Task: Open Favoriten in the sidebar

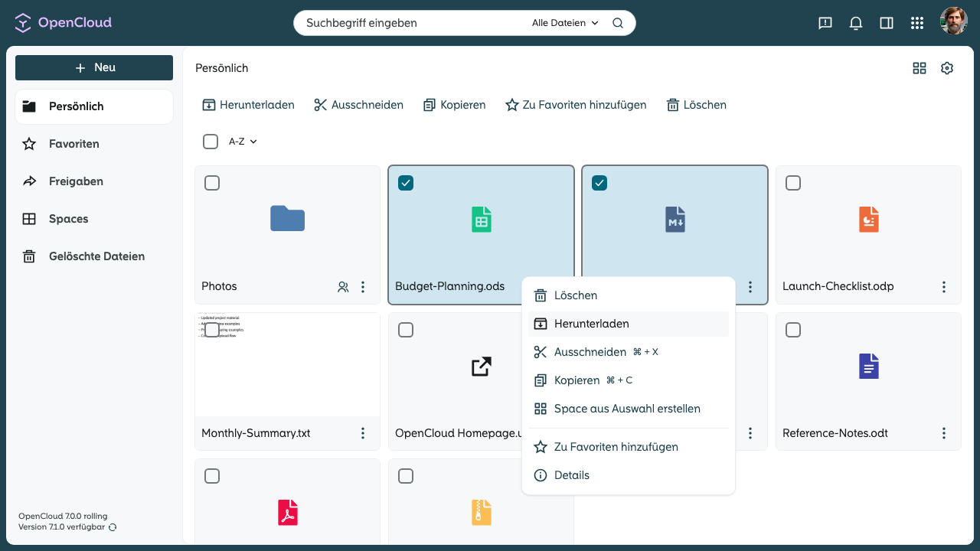Action: [94, 144]
